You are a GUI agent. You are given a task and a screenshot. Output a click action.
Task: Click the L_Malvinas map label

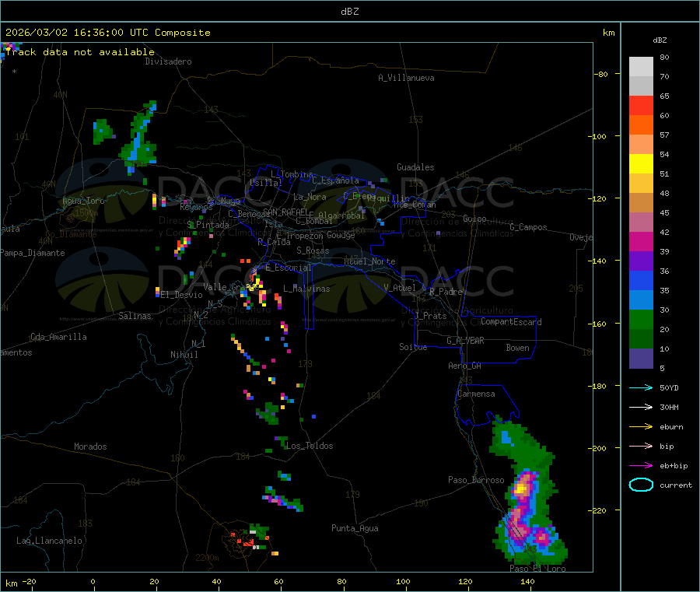tap(306, 289)
